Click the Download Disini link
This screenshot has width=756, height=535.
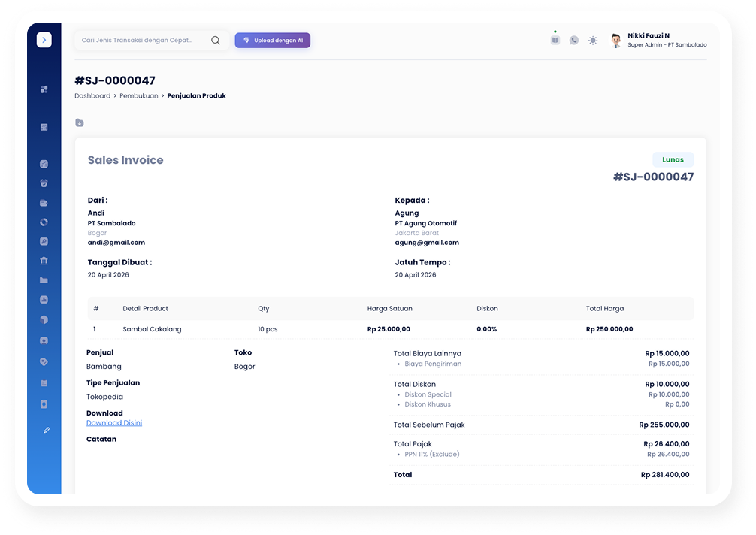(x=114, y=423)
